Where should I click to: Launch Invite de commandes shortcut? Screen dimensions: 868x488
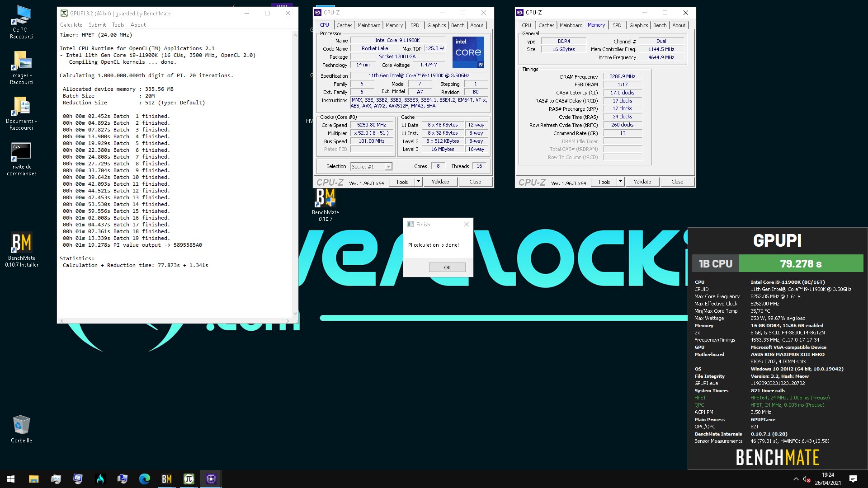click(x=22, y=159)
